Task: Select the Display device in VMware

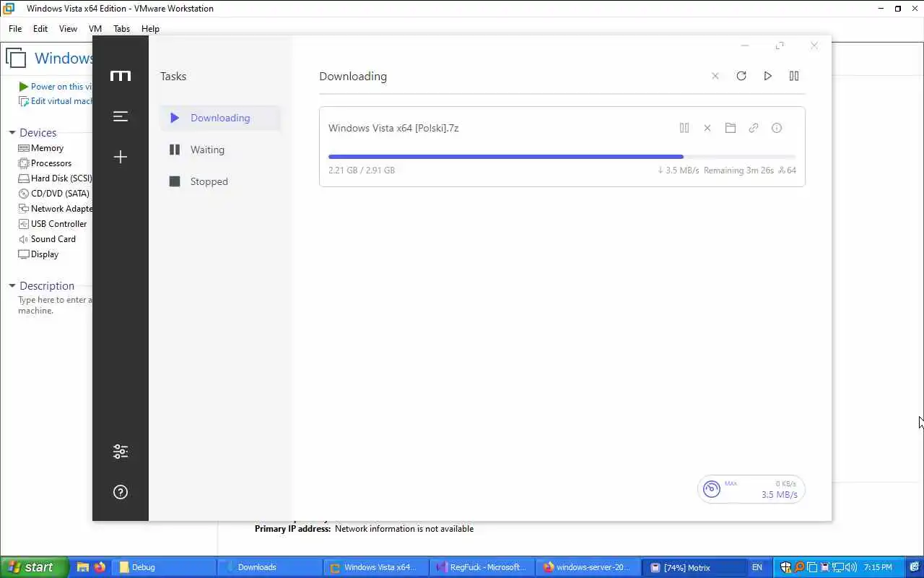Action: (38, 254)
